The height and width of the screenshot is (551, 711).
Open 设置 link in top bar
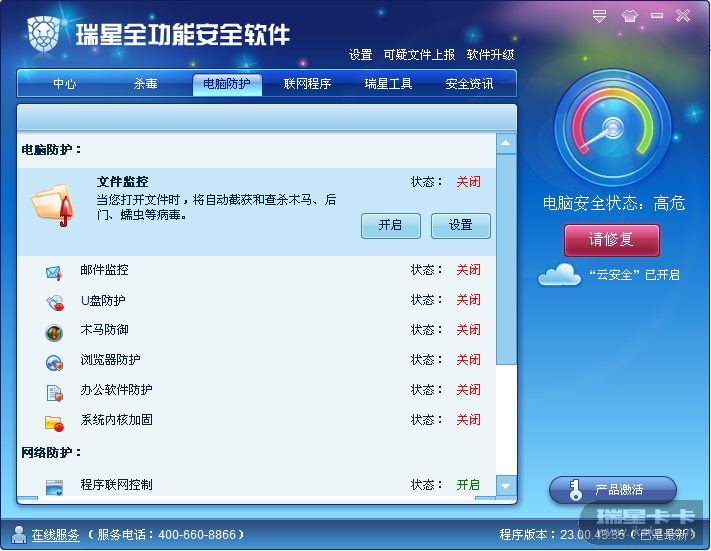(360, 55)
